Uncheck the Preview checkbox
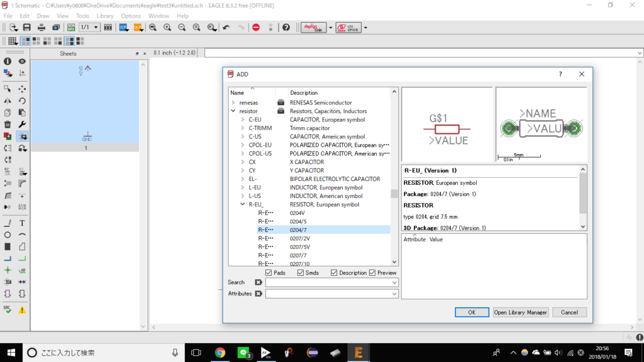This screenshot has height=362, width=644. coord(372,273)
